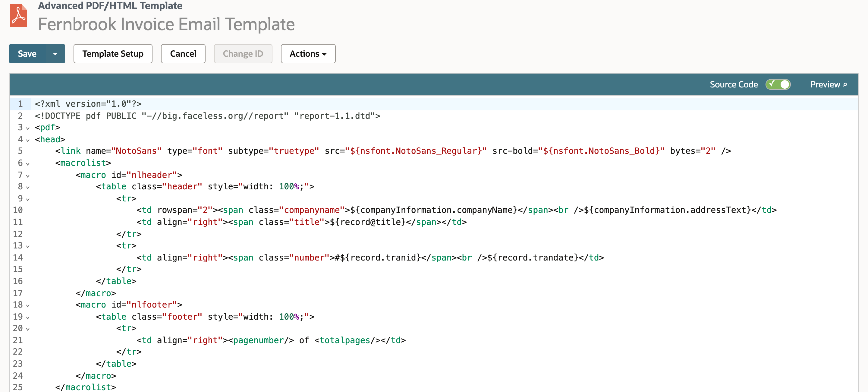The image size is (868, 392).
Task: Open Template Setup
Action: [x=113, y=54]
